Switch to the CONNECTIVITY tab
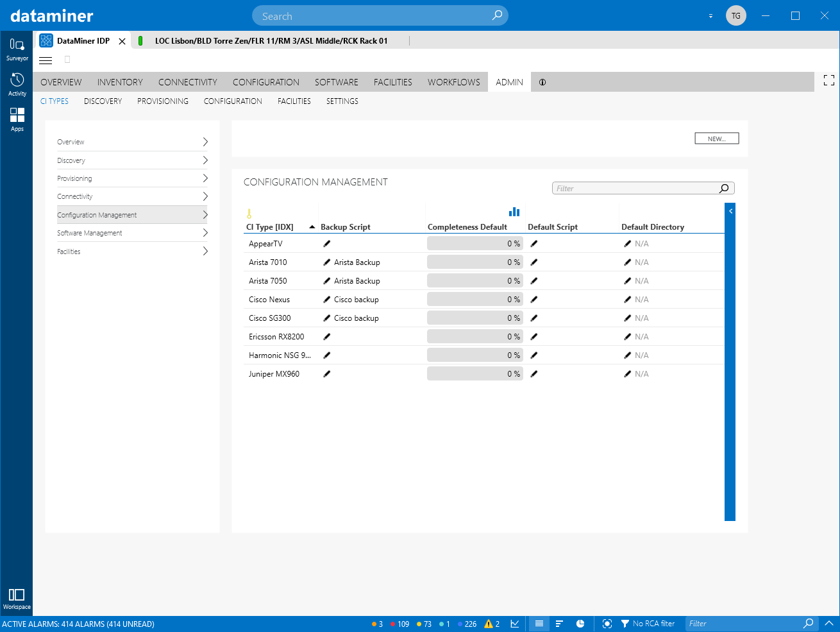 point(188,82)
